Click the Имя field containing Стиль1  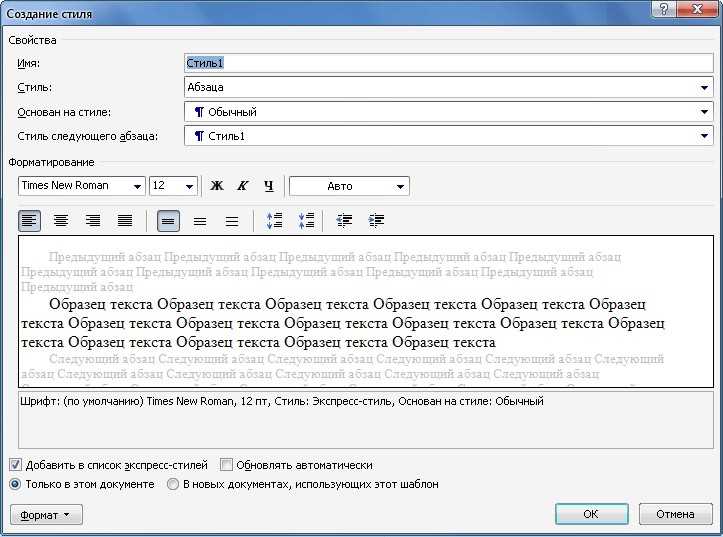coord(449,63)
